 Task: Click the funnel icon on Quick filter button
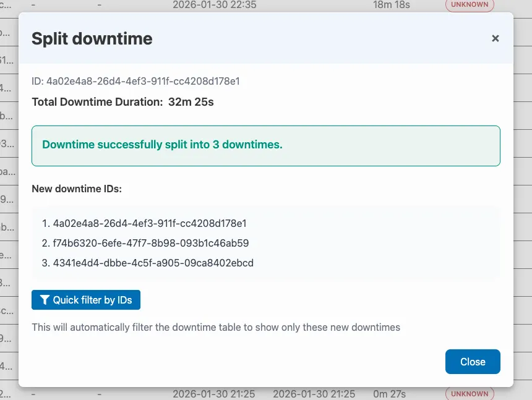pyautogui.click(x=45, y=300)
